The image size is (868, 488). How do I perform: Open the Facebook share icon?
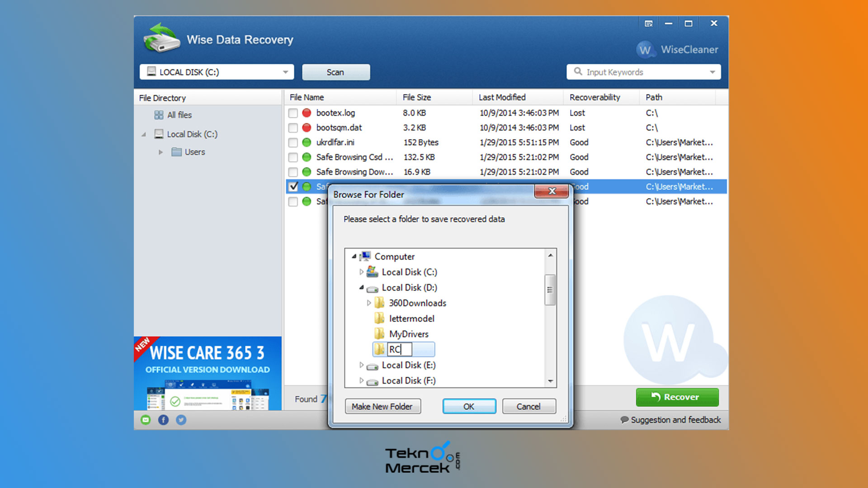click(x=163, y=420)
